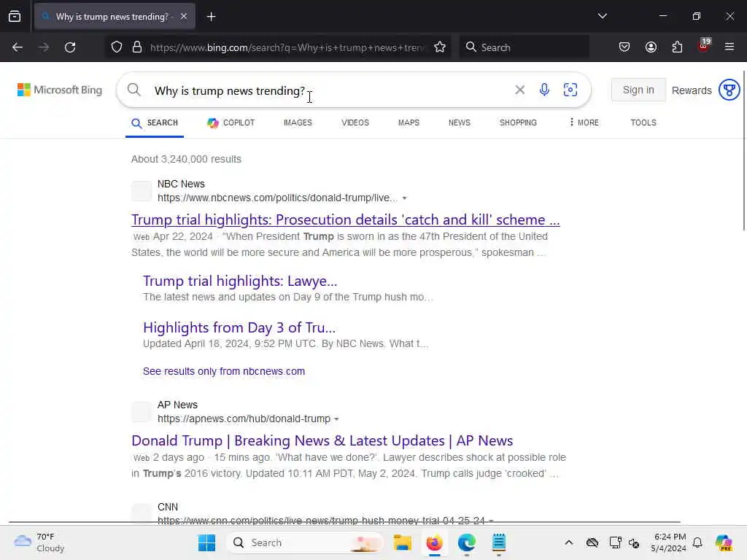This screenshot has height=560, width=747.
Task: Click the Firefox toolbar Search box
Action: point(524,47)
